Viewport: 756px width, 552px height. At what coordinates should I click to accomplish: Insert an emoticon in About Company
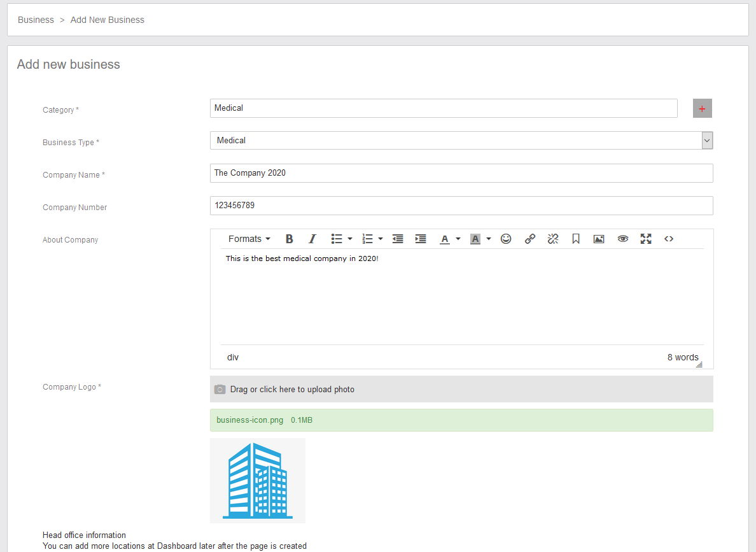tap(506, 239)
